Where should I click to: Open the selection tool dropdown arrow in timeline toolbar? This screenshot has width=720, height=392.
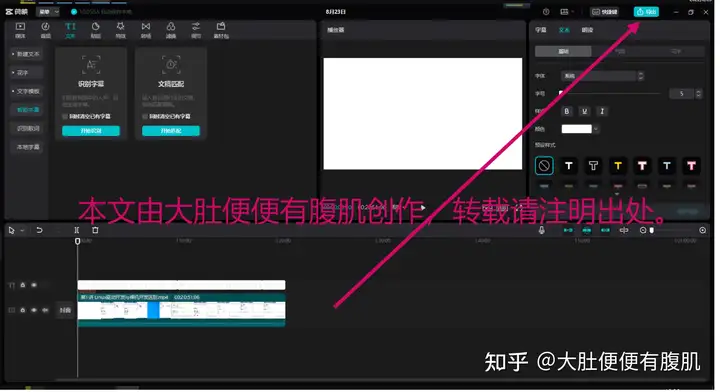[x=22, y=230]
